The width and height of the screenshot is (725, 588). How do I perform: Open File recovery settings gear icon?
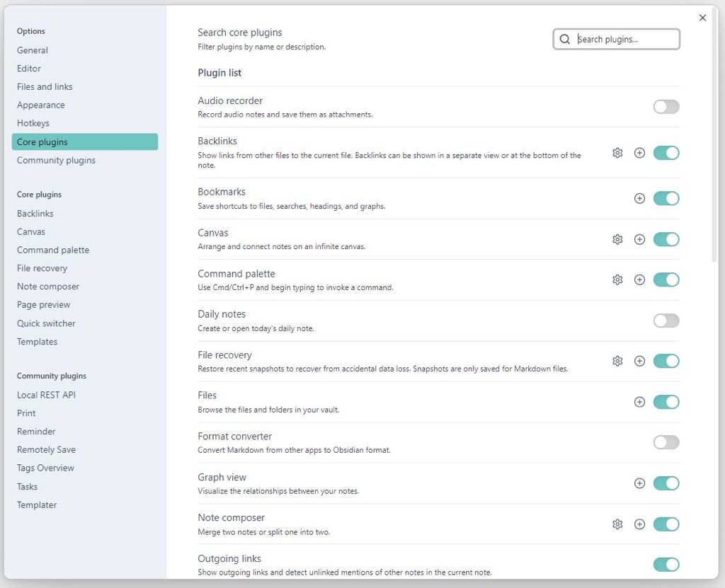pos(617,362)
